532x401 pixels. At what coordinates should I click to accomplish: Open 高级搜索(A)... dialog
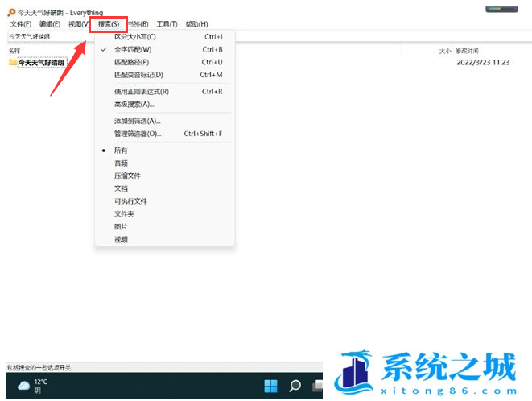(165, 104)
